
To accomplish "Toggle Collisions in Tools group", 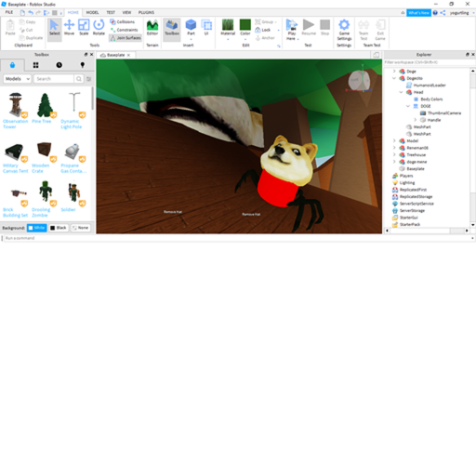I will pyautogui.click(x=123, y=21).
